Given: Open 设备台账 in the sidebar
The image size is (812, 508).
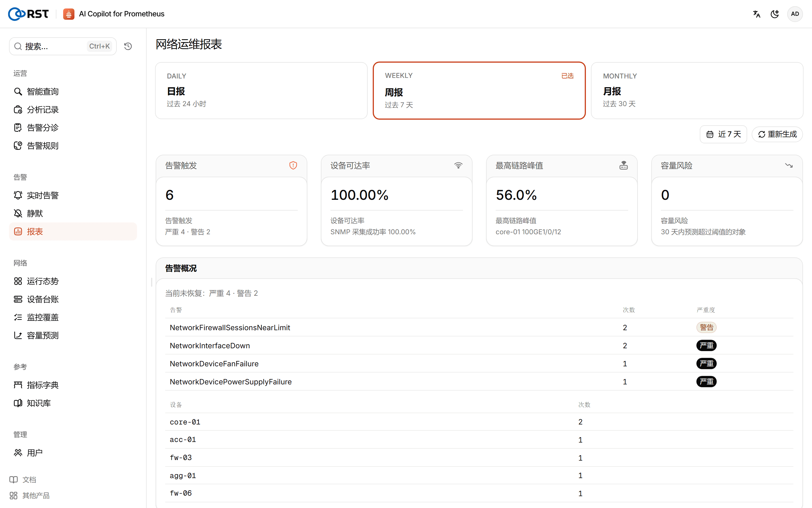Looking at the screenshot, I should coord(73,299).
